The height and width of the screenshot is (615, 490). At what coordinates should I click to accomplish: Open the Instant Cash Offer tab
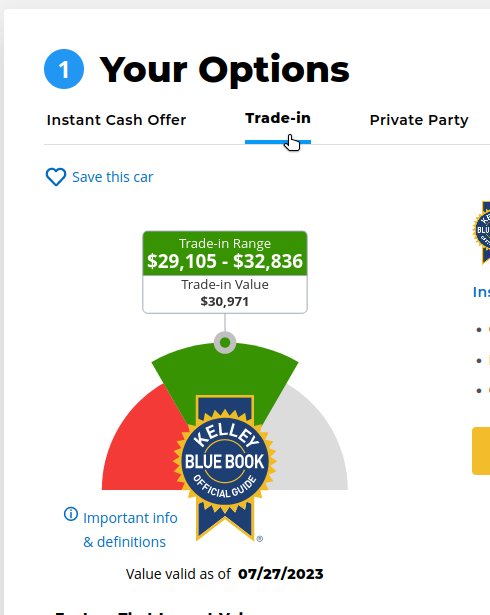coord(116,120)
